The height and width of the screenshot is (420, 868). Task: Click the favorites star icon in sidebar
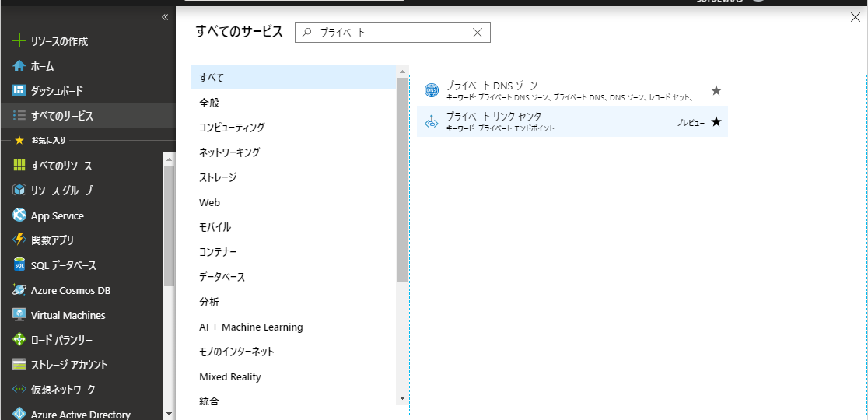coord(19,141)
